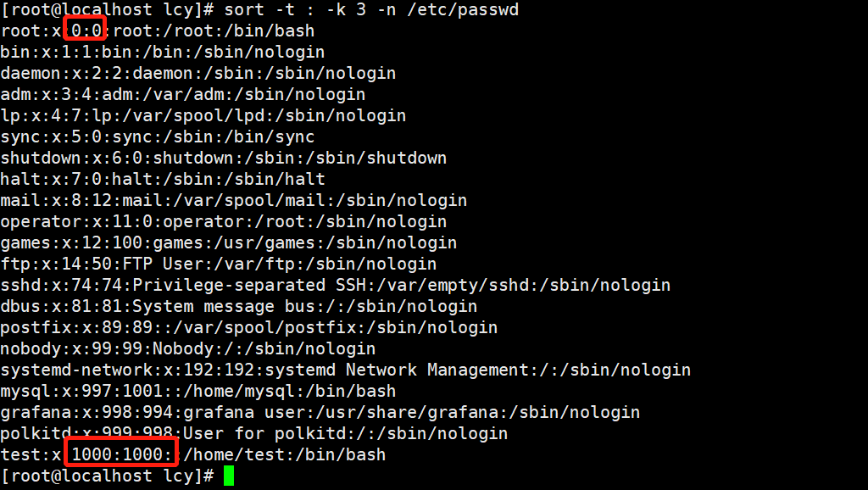Click the green terminal cursor block
Image resolution: width=868 pixels, height=490 pixels.
click(228, 476)
